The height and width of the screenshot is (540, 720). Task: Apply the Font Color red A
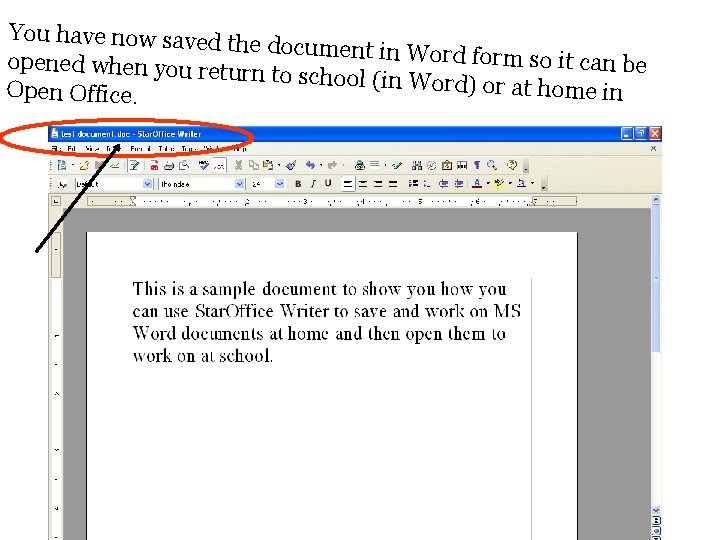coord(478,184)
